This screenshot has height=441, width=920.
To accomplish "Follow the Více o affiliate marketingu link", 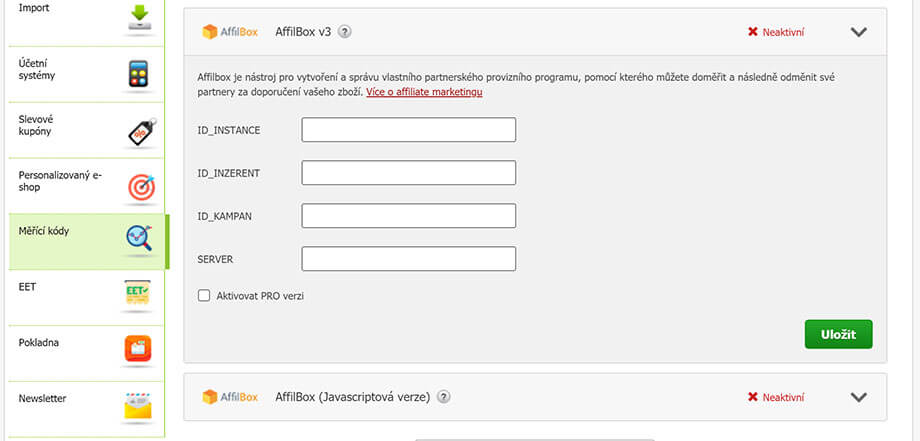I will 424,92.
